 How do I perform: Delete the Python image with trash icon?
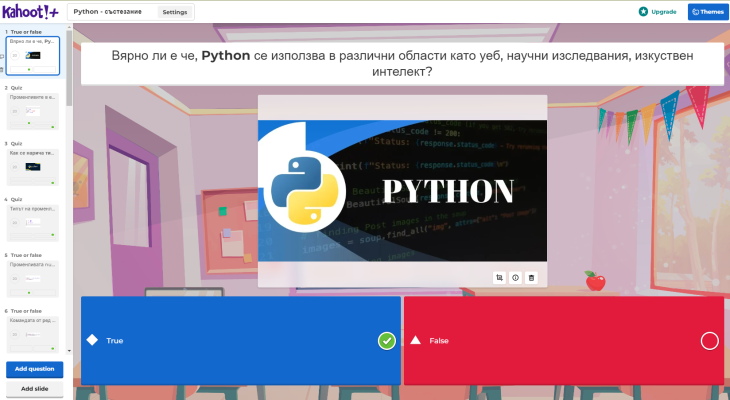531,277
